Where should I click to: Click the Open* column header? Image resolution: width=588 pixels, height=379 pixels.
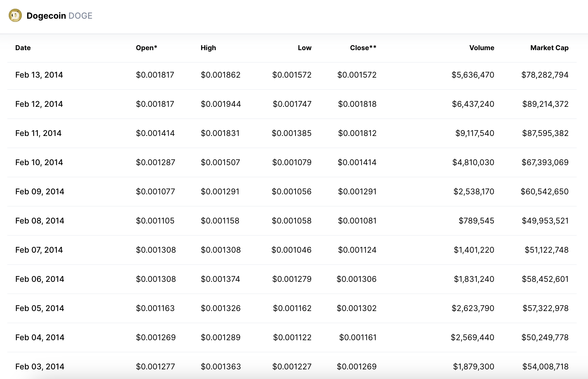click(146, 48)
